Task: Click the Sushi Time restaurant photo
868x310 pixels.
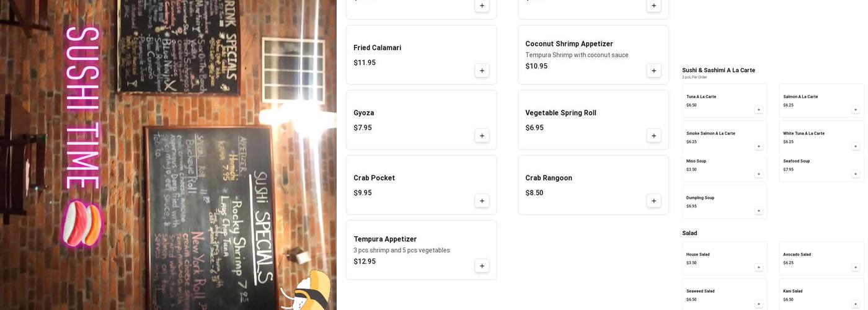Action: (x=168, y=155)
